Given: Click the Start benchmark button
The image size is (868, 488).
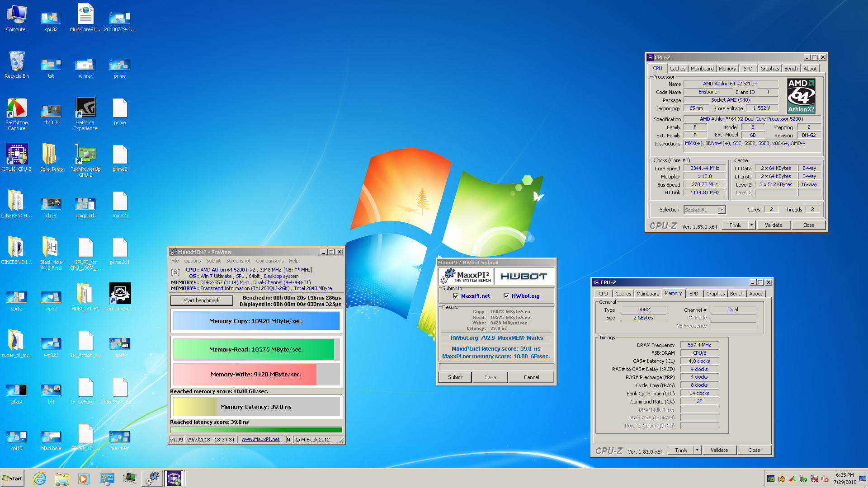Looking at the screenshot, I should (202, 300).
